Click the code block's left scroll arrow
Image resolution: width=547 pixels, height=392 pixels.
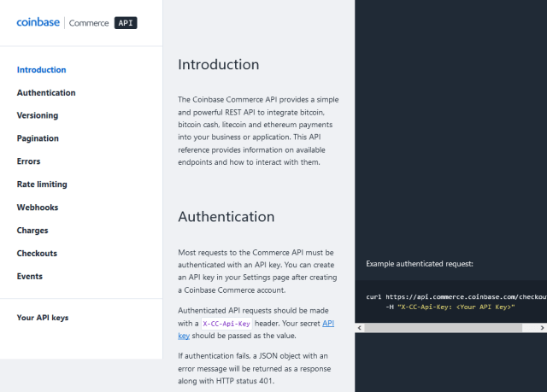pos(359,328)
